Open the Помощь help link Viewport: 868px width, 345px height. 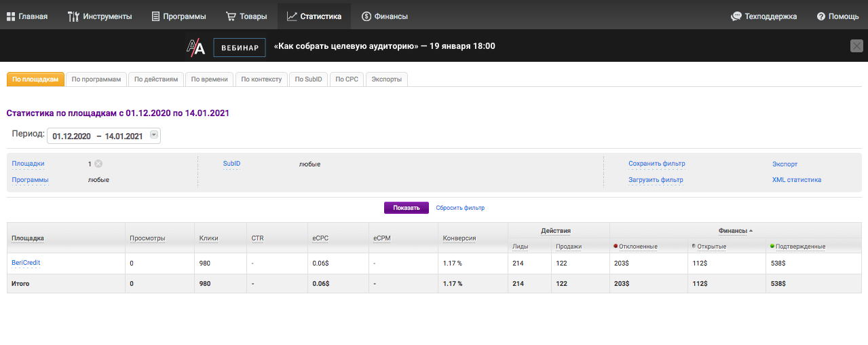pyautogui.click(x=838, y=16)
